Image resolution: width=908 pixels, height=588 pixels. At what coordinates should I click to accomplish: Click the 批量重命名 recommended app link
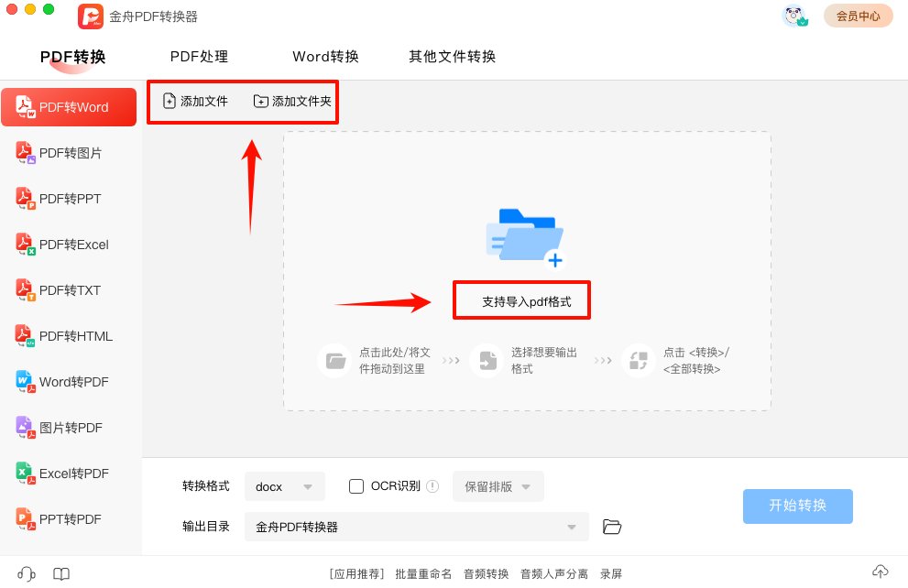pos(423,574)
